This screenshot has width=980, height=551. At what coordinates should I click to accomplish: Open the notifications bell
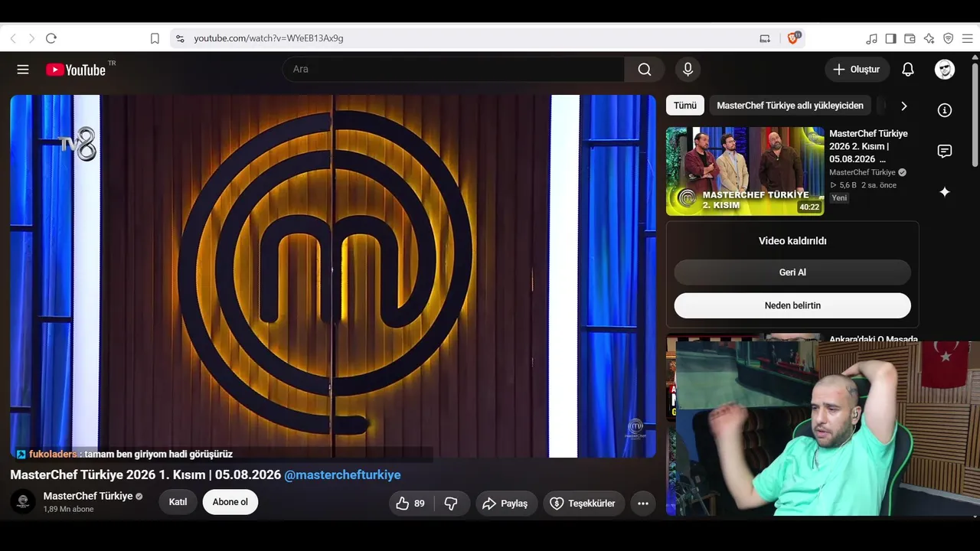(x=908, y=70)
